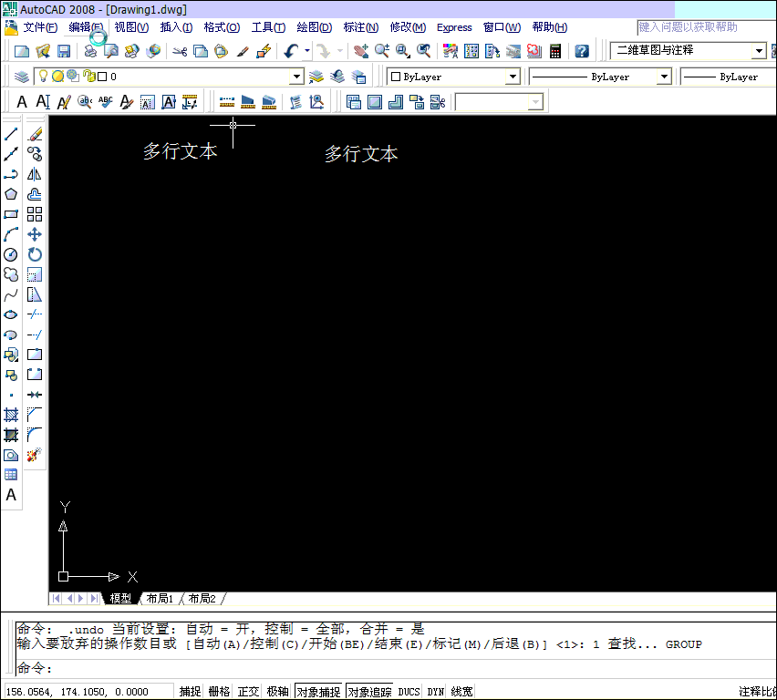Open the Multiline Text tool
This screenshot has height=700, width=777.
(x=12, y=495)
